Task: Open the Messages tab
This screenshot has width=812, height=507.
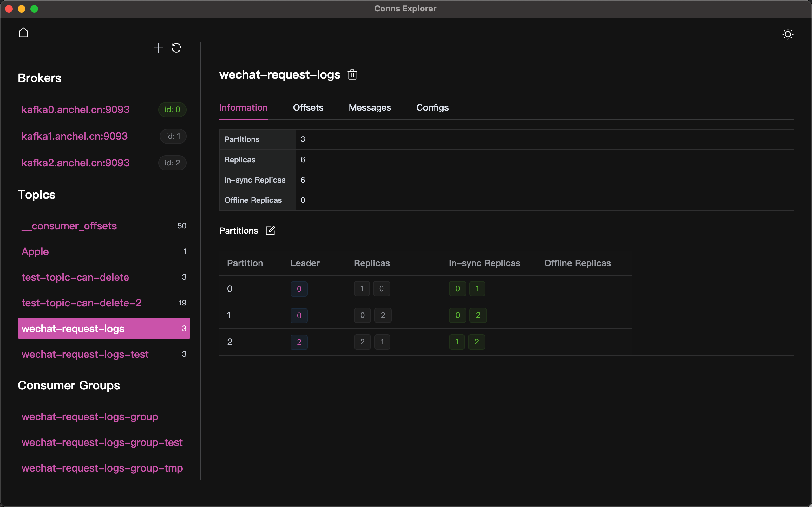Action: 370,108
